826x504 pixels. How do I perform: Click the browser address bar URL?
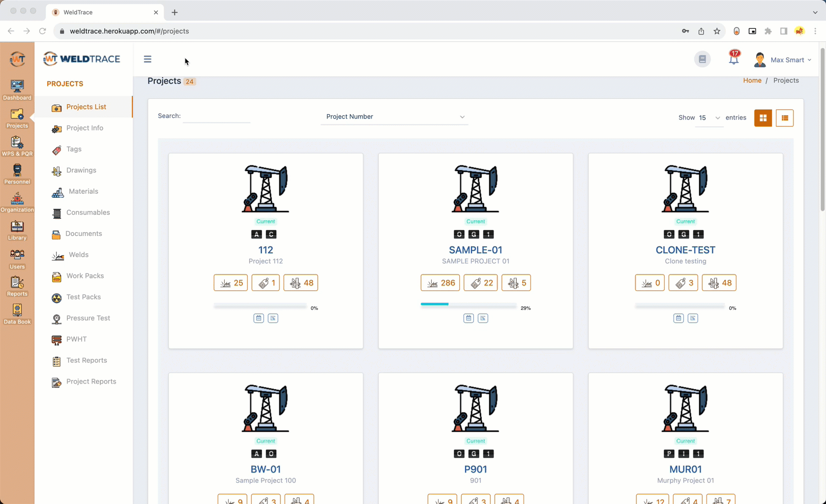(x=129, y=31)
